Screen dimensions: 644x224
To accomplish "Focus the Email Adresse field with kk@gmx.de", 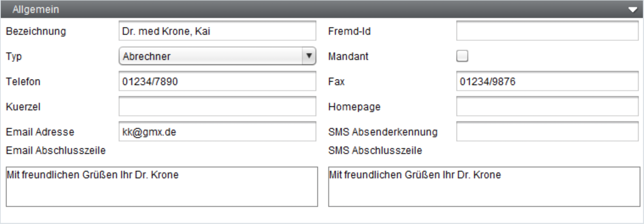I will (217, 132).
